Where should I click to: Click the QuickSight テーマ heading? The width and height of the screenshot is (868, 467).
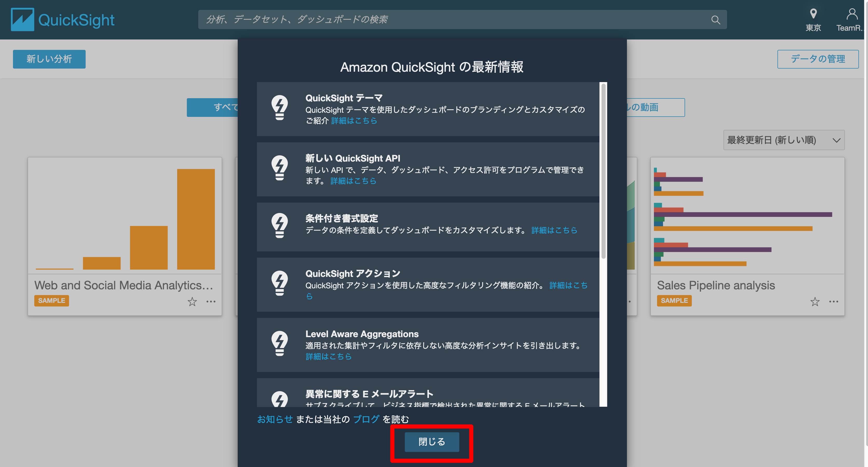[344, 98]
